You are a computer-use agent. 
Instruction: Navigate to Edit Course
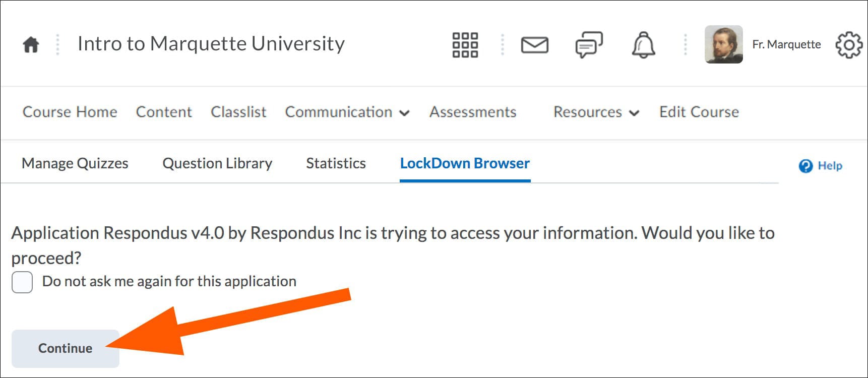[699, 112]
